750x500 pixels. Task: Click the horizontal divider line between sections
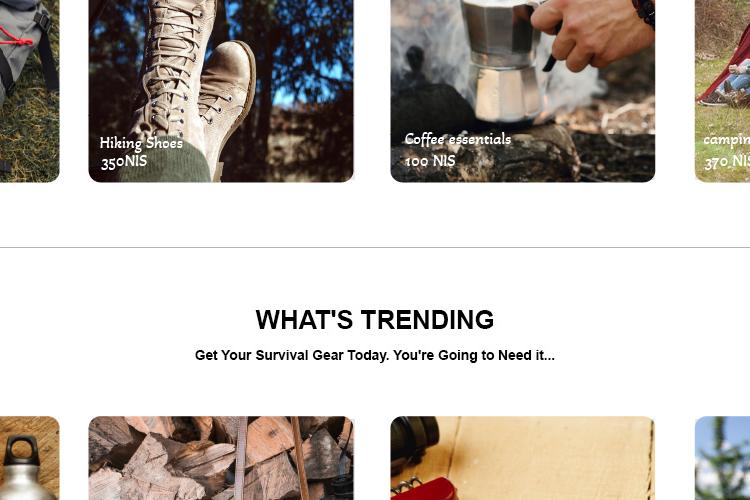[375, 247]
